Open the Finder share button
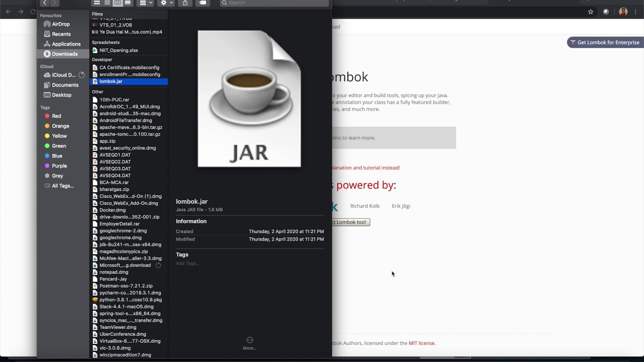This screenshot has width=644, height=362. (x=185, y=3)
